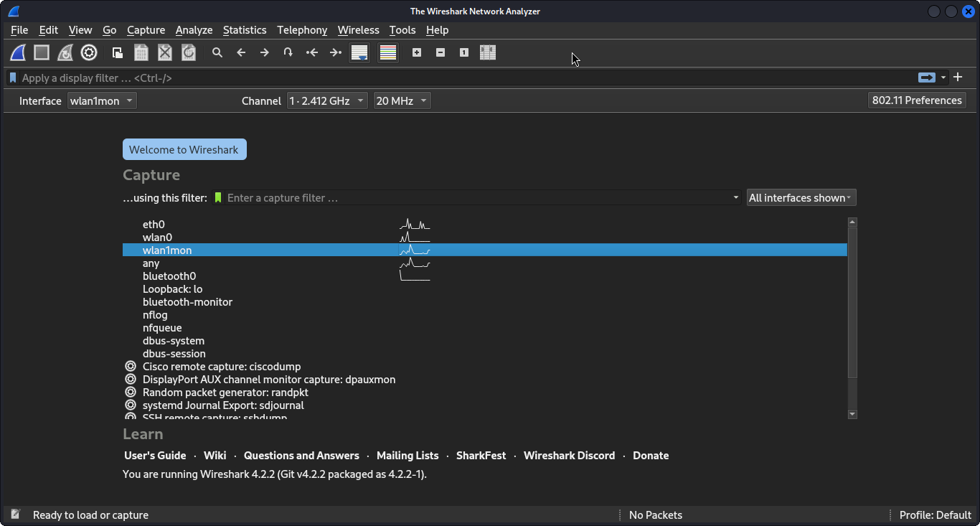The height and width of the screenshot is (526, 980).
Task: Click in the capture filter input field
Action: 477,198
